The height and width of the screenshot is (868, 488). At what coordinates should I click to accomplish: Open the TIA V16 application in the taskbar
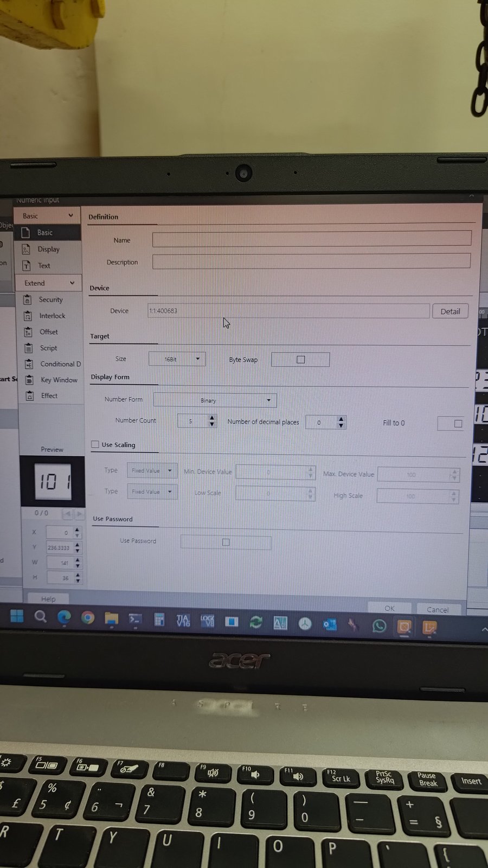[x=183, y=621]
